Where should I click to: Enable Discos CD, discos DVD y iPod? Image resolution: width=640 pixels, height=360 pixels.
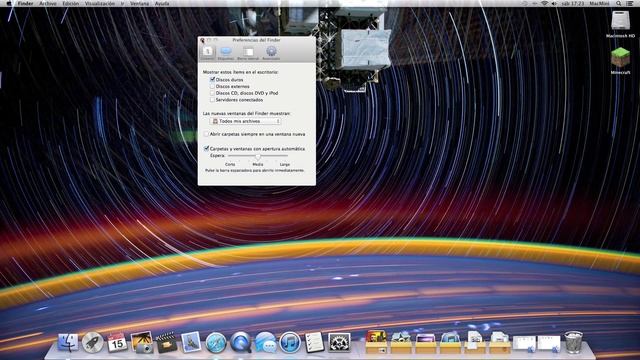tap(212, 93)
